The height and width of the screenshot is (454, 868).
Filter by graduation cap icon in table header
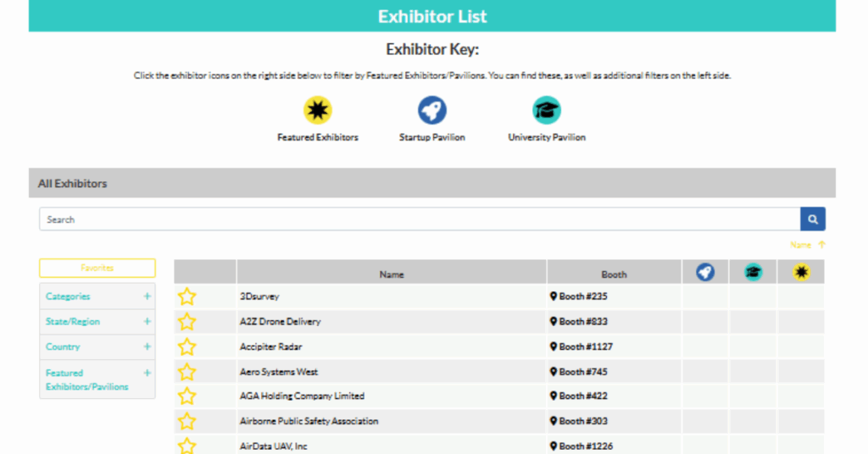[753, 272]
